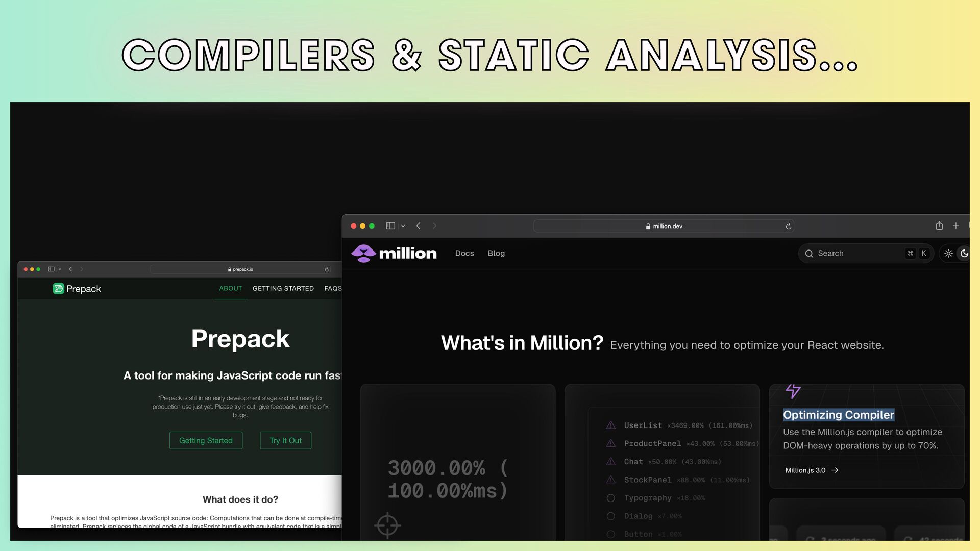
Task: Click the Try It Out button
Action: pos(285,440)
